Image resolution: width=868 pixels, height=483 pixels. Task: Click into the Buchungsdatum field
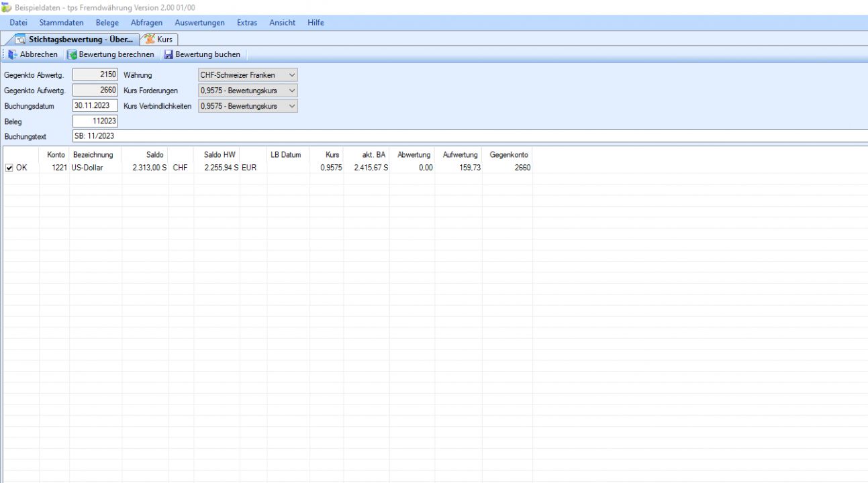click(95, 106)
